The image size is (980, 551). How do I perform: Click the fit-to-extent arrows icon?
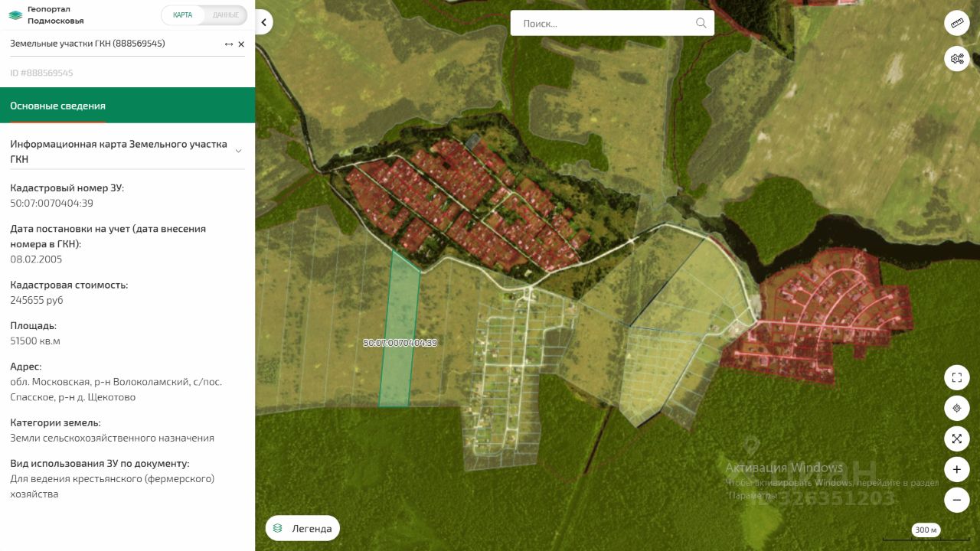click(x=956, y=439)
